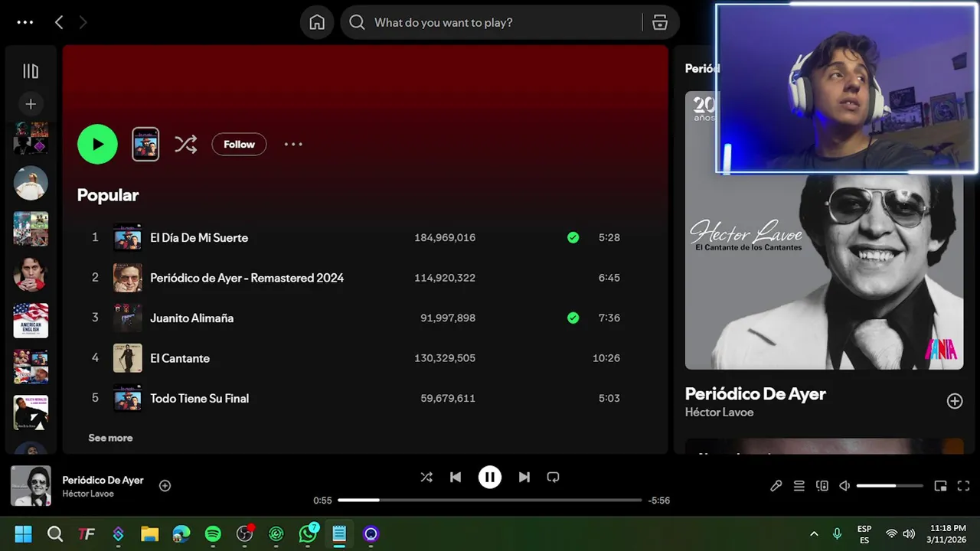
Task: Enable shuffle for the artist page
Action: (186, 144)
